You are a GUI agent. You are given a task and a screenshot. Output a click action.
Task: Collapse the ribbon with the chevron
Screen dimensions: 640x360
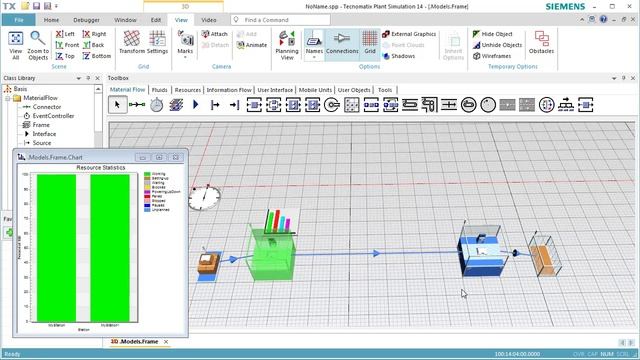(582, 19)
